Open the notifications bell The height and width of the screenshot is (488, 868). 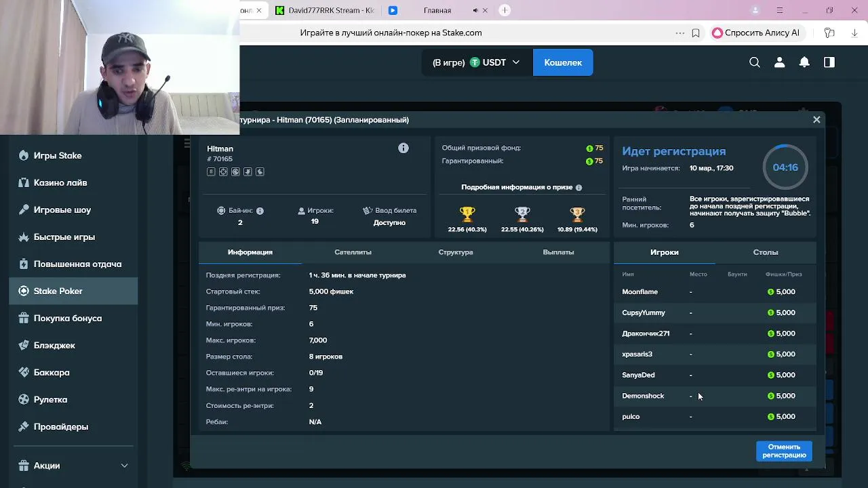coord(804,62)
